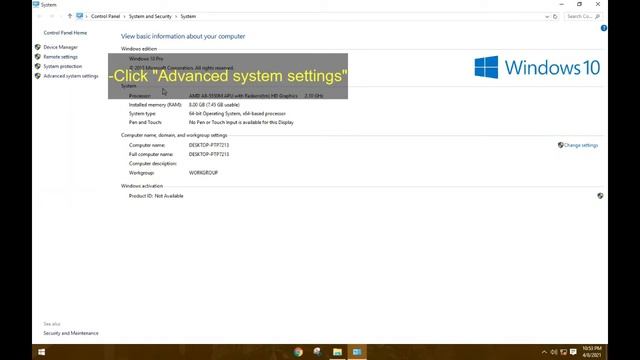Click 'No Pen or Touch Input' text
Screen dimensions: 640x360
click(241, 122)
